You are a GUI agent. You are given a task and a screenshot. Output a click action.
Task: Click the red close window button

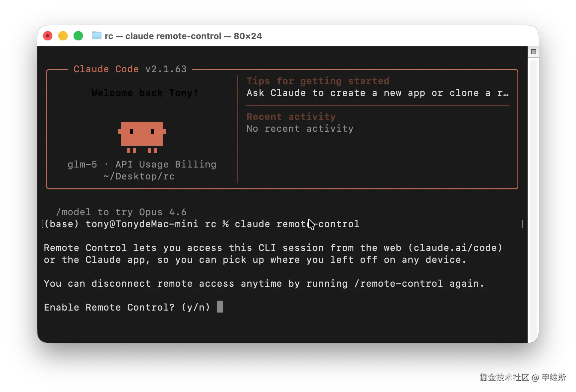[x=48, y=36]
